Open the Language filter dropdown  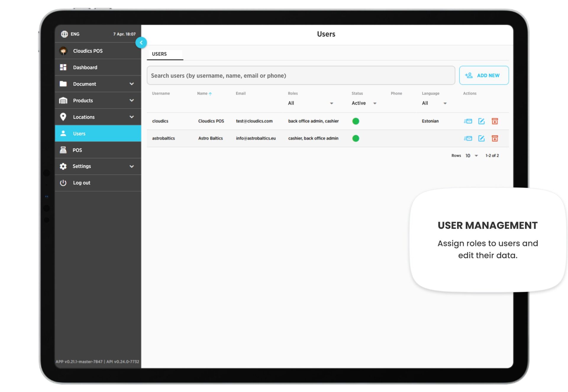coord(434,103)
